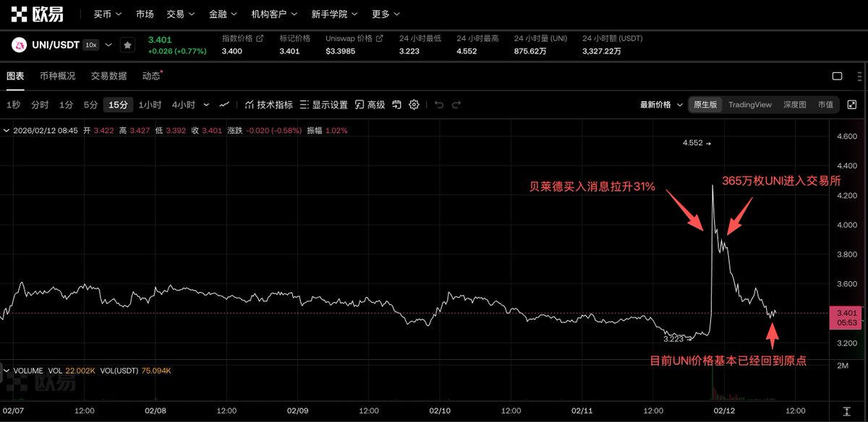Image resolution: width=868 pixels, height=422 pixels.
Task: Switch chart to 深度图 view
Action: pos(794,105)
